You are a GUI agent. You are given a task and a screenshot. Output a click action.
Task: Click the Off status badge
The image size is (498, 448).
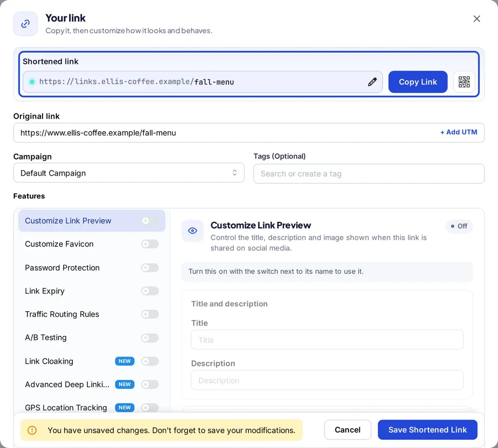[x=459, y=226]
